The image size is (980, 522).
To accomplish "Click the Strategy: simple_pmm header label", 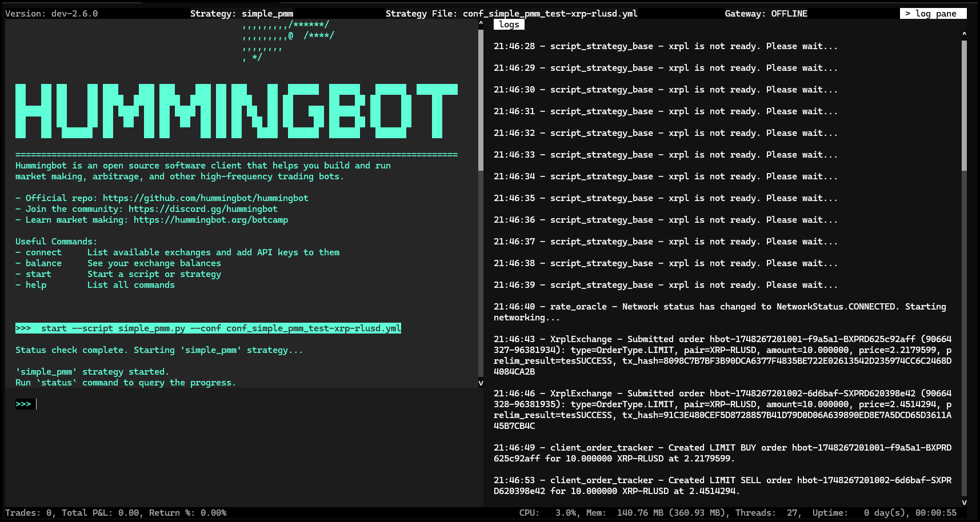I will [241, 14].
